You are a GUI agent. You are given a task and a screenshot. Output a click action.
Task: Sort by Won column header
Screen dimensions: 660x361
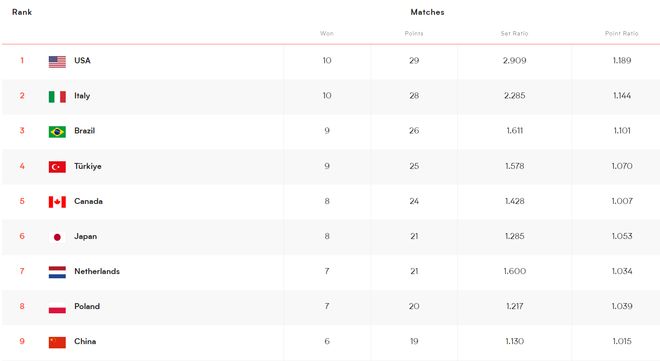[x=327, y=33]
